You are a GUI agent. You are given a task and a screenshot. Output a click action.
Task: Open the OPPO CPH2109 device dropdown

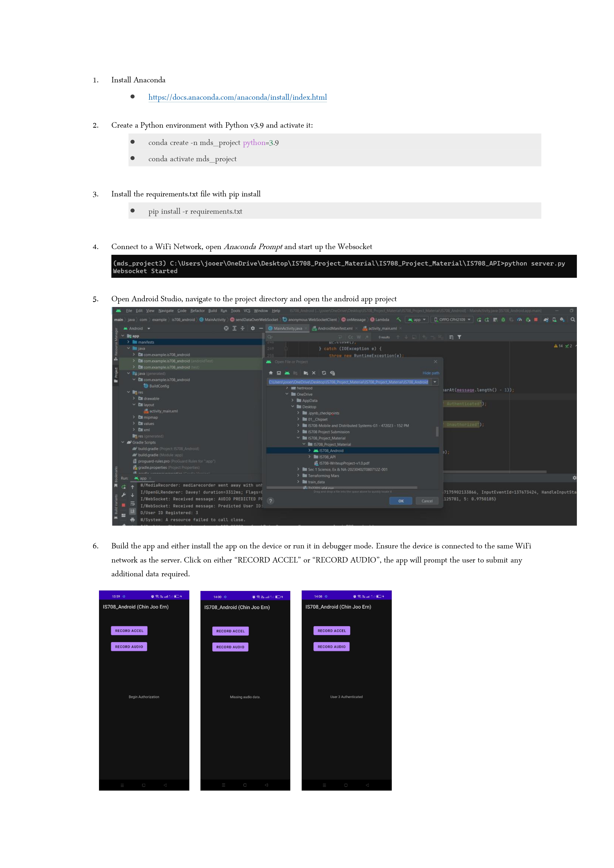[452, 320]
